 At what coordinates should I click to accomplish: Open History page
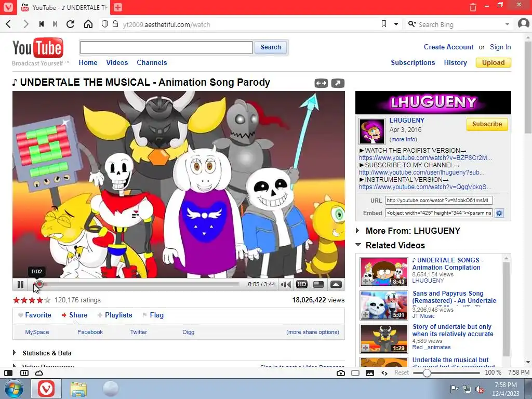pyautogui.click(x=455, y=62)
